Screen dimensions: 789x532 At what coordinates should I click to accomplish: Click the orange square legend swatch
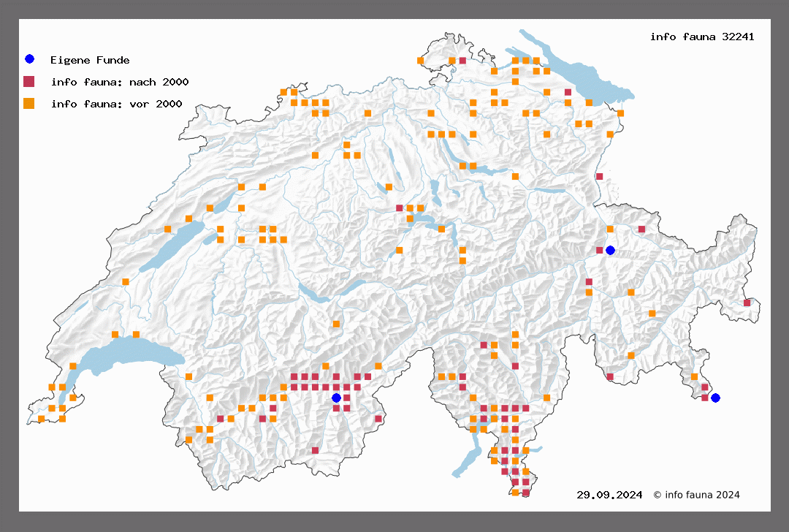point(29,104)
